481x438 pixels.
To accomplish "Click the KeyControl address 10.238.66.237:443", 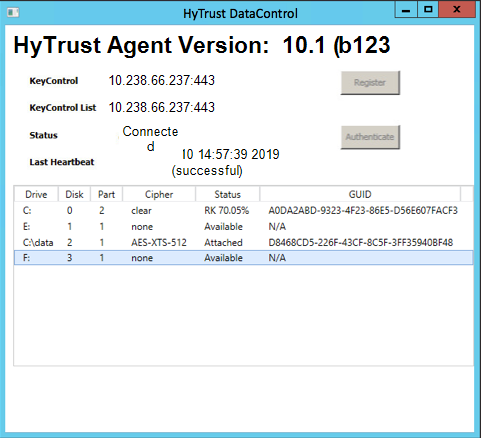I will click(x=162, y=80).
